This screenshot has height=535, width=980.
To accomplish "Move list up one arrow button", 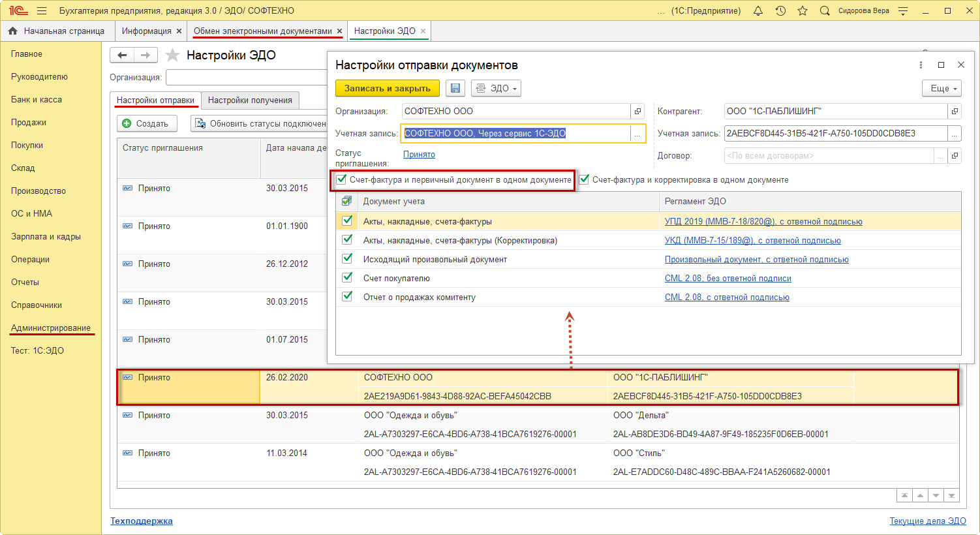I will [920, 496].
